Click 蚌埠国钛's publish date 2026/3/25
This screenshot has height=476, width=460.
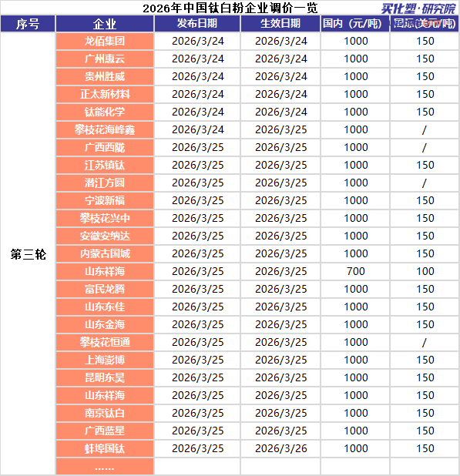(198, 448)
